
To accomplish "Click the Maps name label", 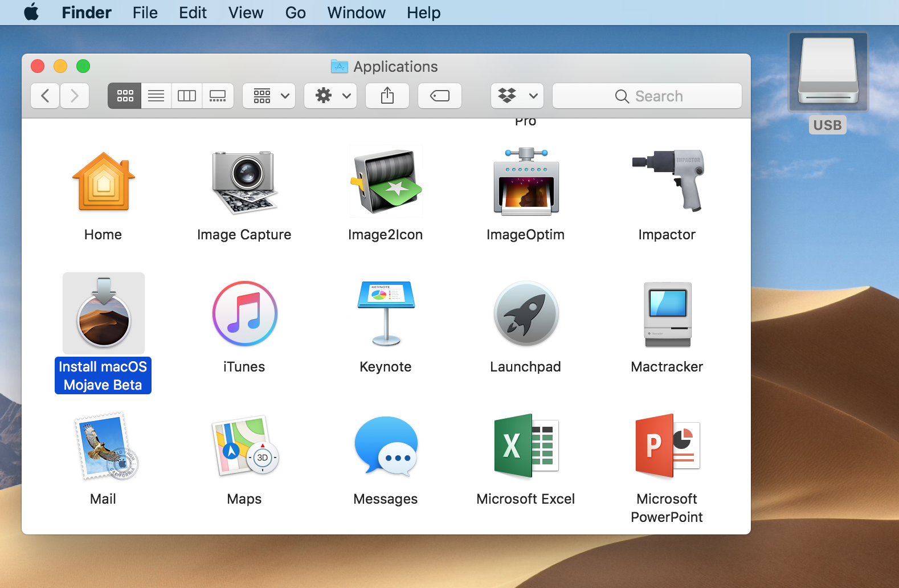I will [244, 499].
